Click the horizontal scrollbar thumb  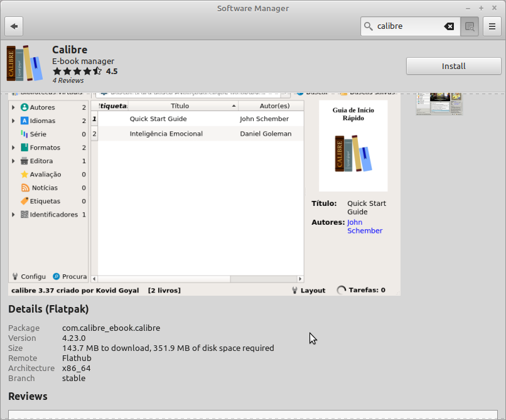[x=164, y=279]
